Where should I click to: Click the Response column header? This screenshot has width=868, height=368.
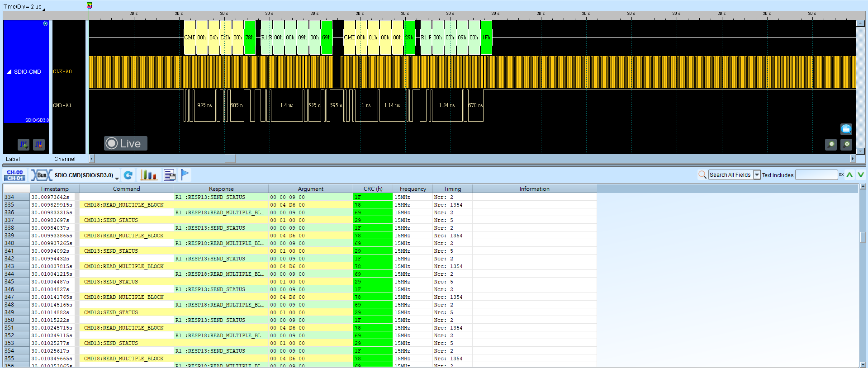coord(221,189)
